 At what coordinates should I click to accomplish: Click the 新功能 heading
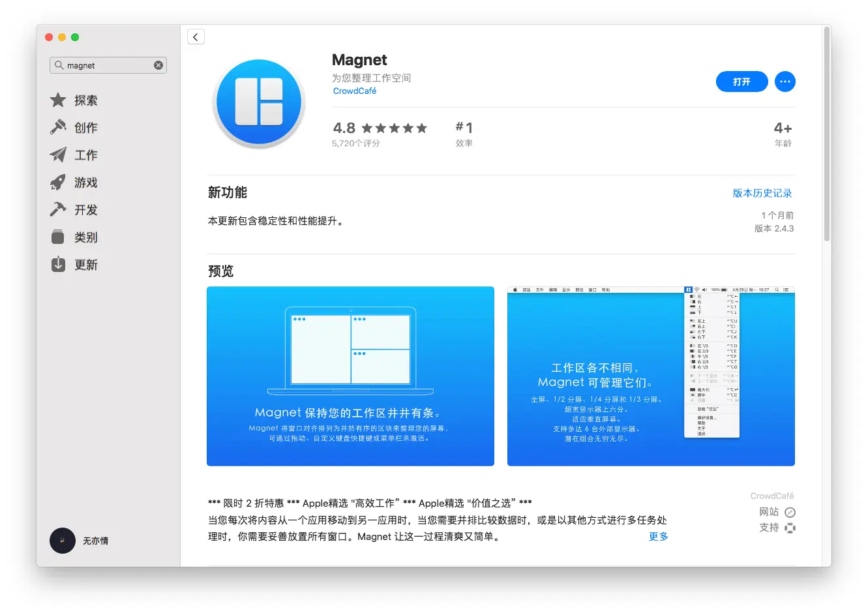[x=228, y=192]
